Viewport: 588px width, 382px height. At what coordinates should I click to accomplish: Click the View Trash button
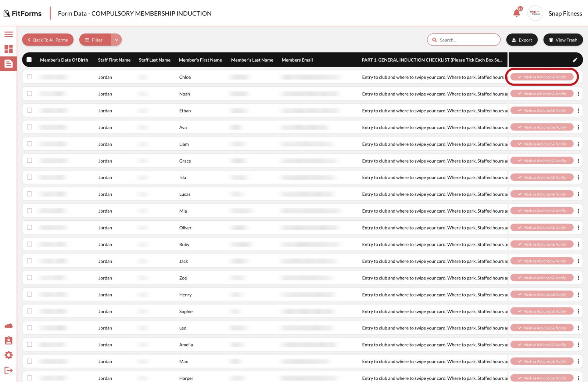(563, 40)
